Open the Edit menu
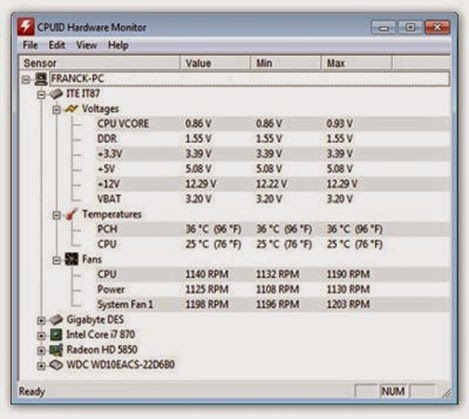The image size is (469, 419). 57,45
